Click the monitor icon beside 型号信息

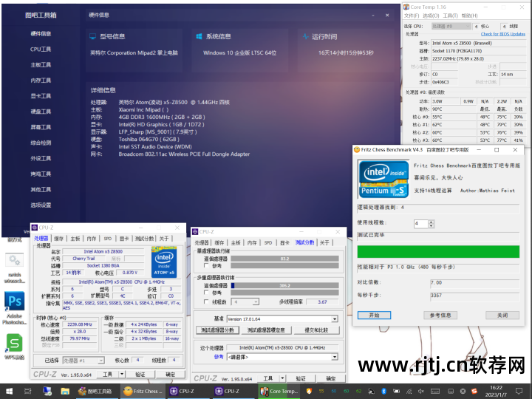click(x=92, y=36)
